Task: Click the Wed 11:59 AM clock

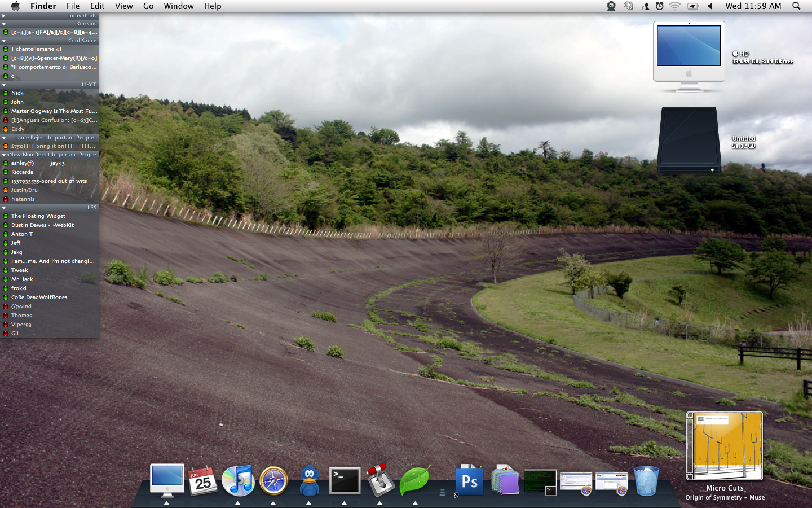Action: tap(753, 6)
